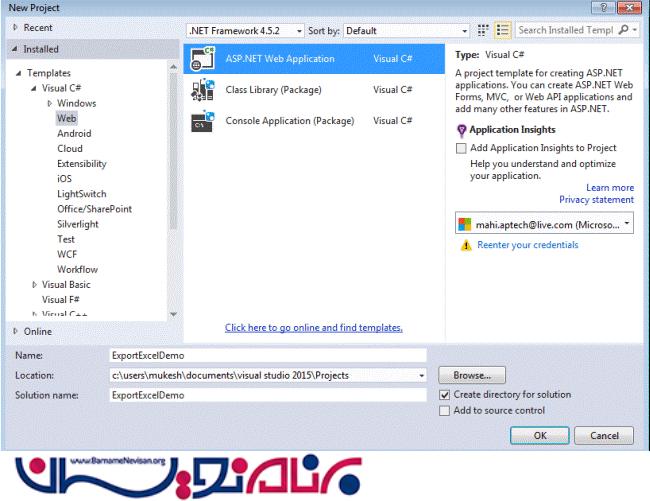The image size is (650, 501).
Task: Select the Test template category
Action: pos(66,239)
